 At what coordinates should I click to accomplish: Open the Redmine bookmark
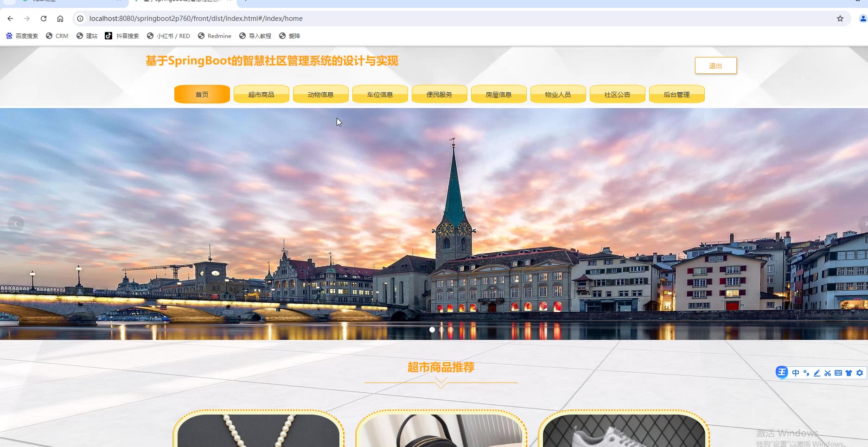pyautogui.click(x=214, y=36)
